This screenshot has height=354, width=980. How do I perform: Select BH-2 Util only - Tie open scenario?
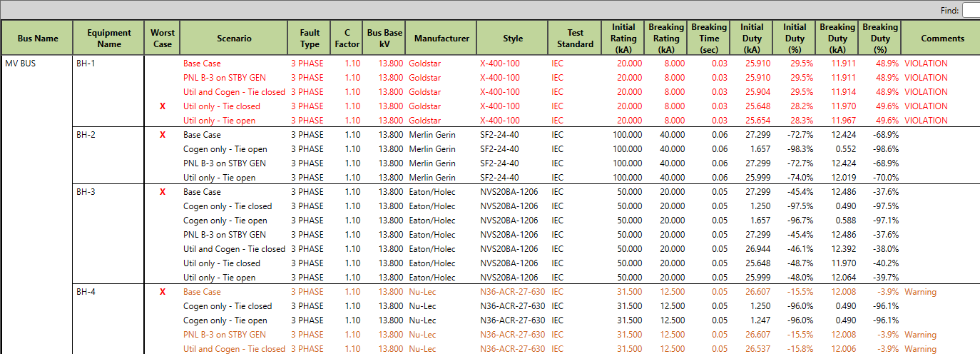pyautogui.click(x=219, y=178)
